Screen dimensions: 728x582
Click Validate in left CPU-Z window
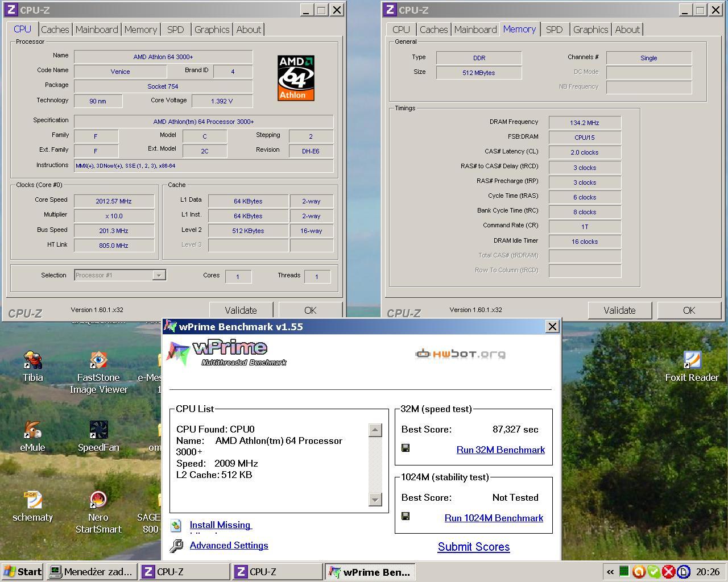point(241,310)
